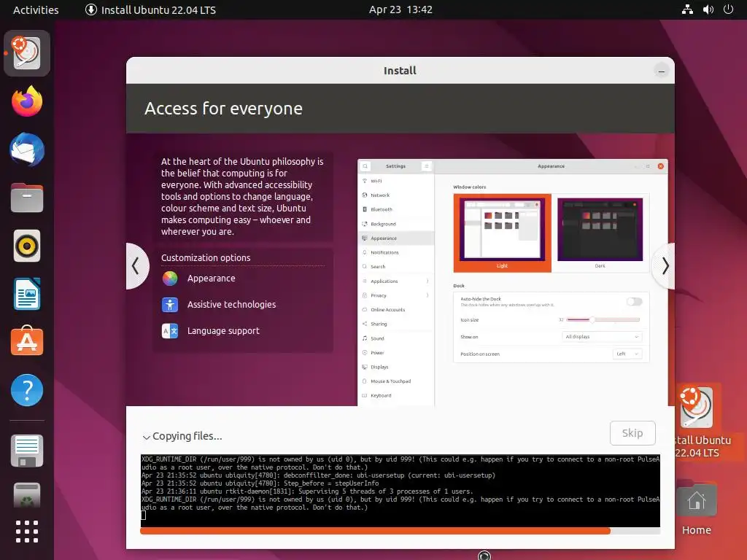The image size is (747, 560).
Task: Select Background in Settings sidebar preview
Action: click(396, 224)
